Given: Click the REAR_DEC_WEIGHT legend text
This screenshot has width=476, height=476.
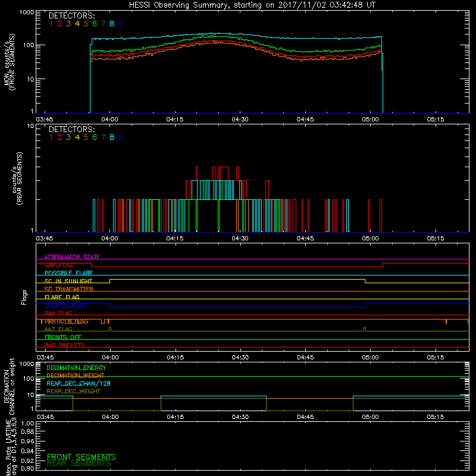Looking at the screenshot, I should pos(73,392).
